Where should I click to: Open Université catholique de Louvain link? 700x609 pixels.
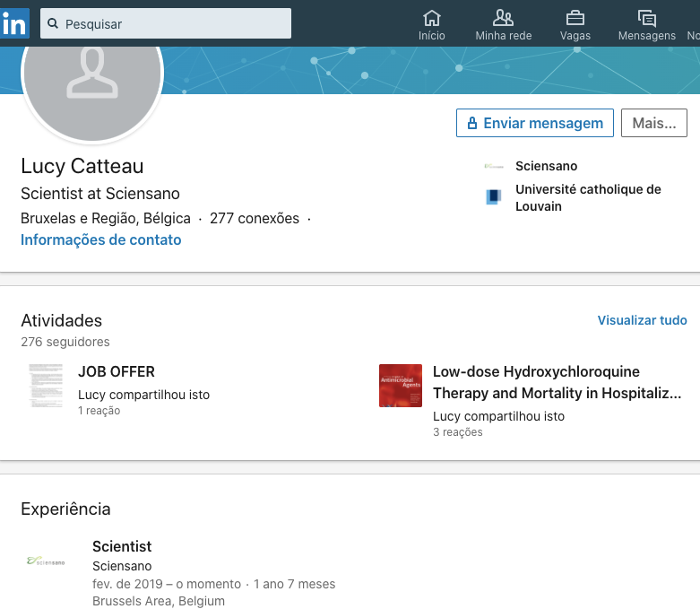[588, 198]
